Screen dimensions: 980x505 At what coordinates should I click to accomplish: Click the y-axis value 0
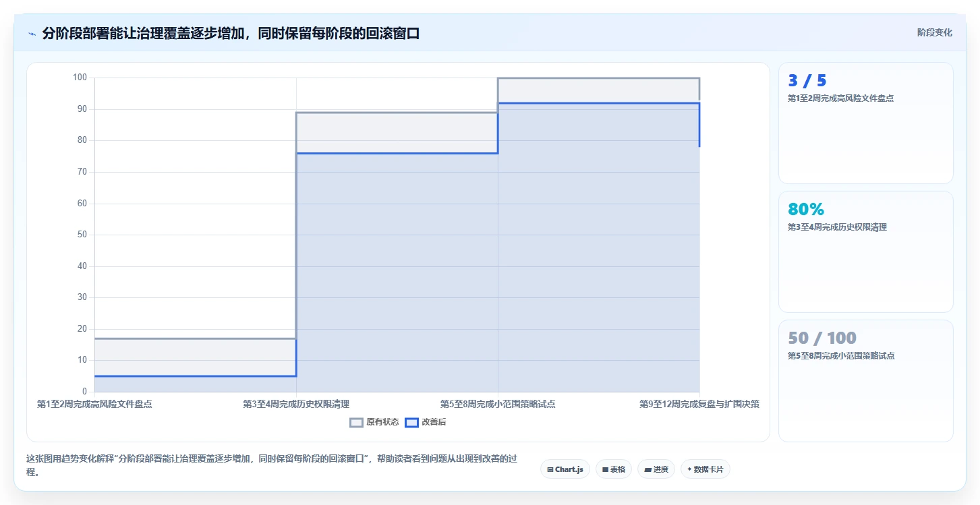[x=85, y=391]
